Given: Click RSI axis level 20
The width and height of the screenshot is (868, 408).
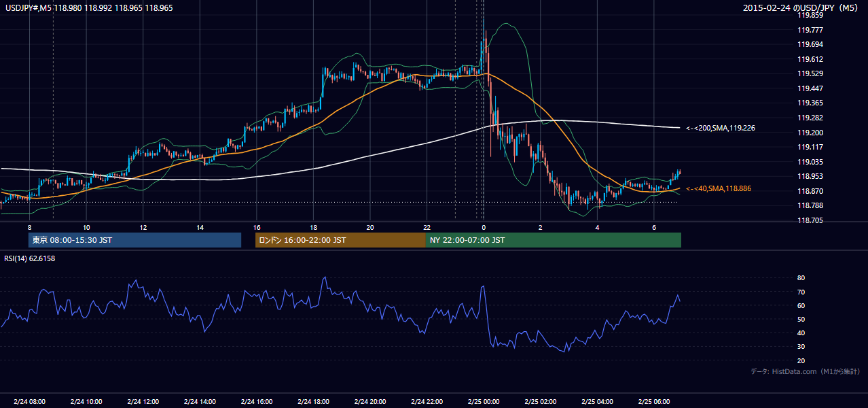Looking at the screenshot, I should [x=801, y=360].
